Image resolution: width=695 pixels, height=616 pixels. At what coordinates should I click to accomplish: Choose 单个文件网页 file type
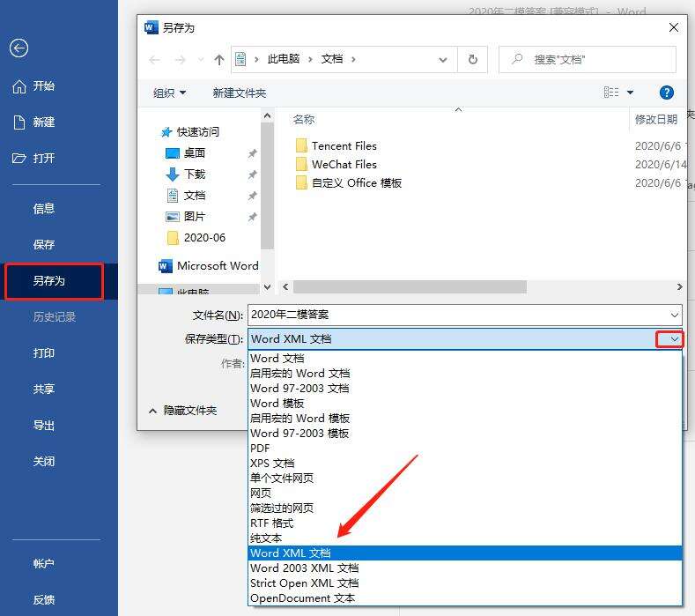pos(464,478)
